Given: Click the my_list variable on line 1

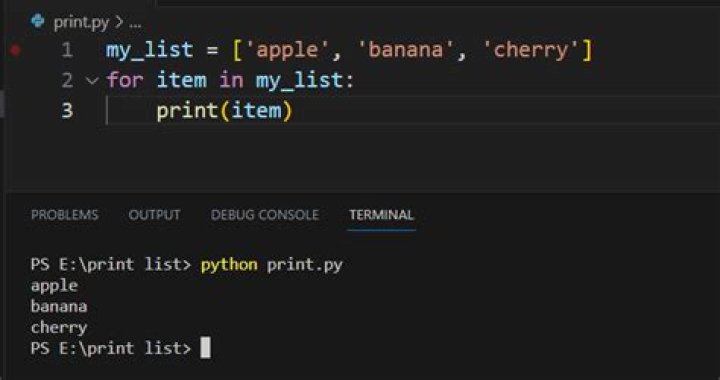Looking at the screenshot, I should [x=150, y=50].
